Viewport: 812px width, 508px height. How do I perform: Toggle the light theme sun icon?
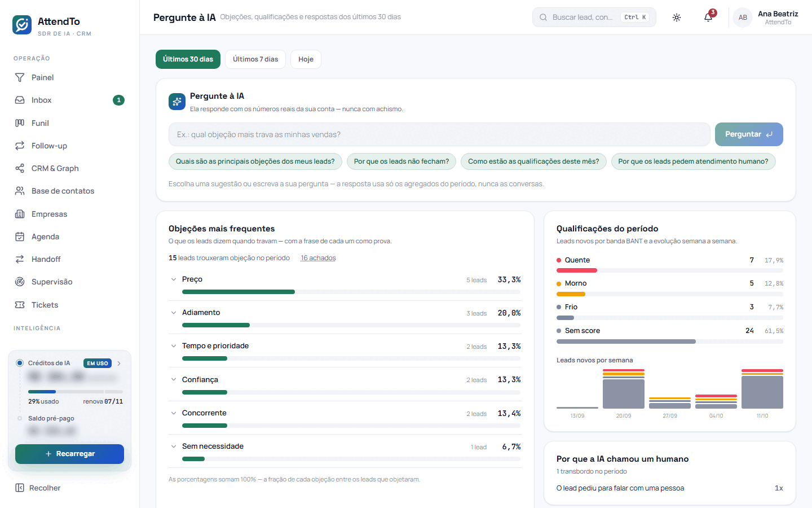coord(677,17)
